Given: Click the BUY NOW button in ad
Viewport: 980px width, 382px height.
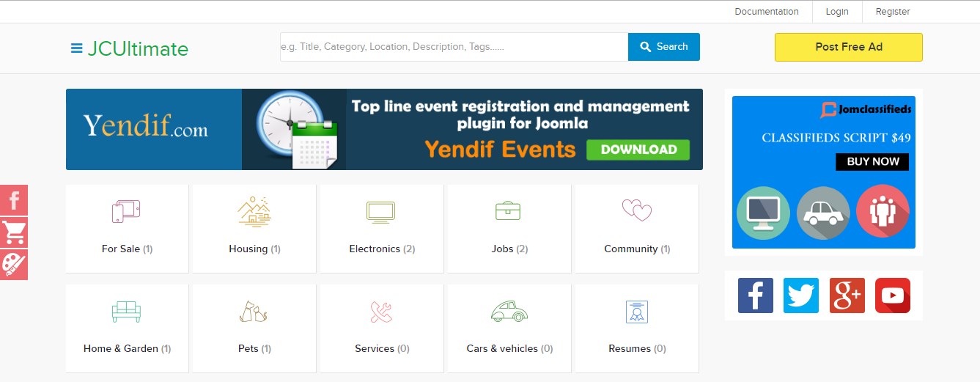Looking at the screenshot, I should 872,161.
